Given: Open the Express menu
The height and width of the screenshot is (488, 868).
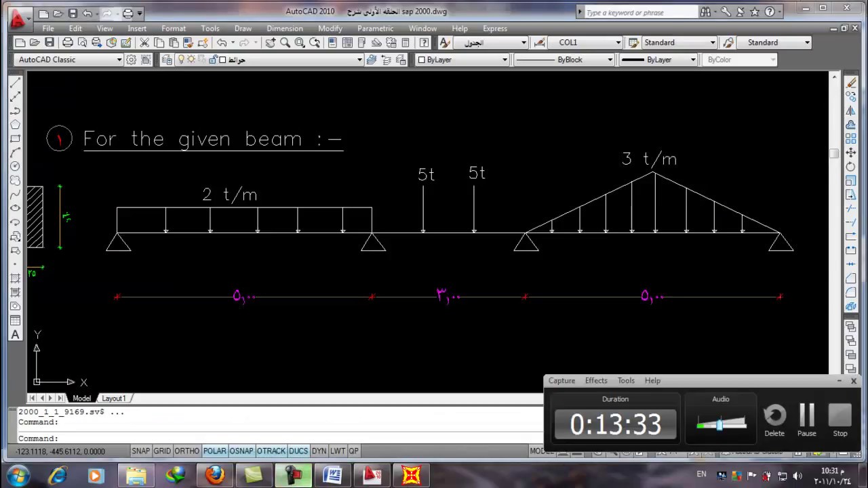Looking at the screenshot, I should point(495,28).
